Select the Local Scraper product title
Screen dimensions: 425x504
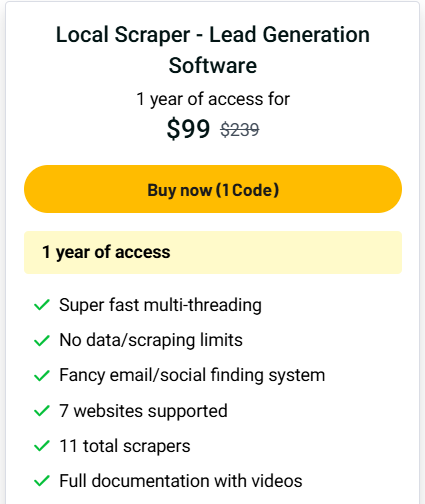[213, 50]
